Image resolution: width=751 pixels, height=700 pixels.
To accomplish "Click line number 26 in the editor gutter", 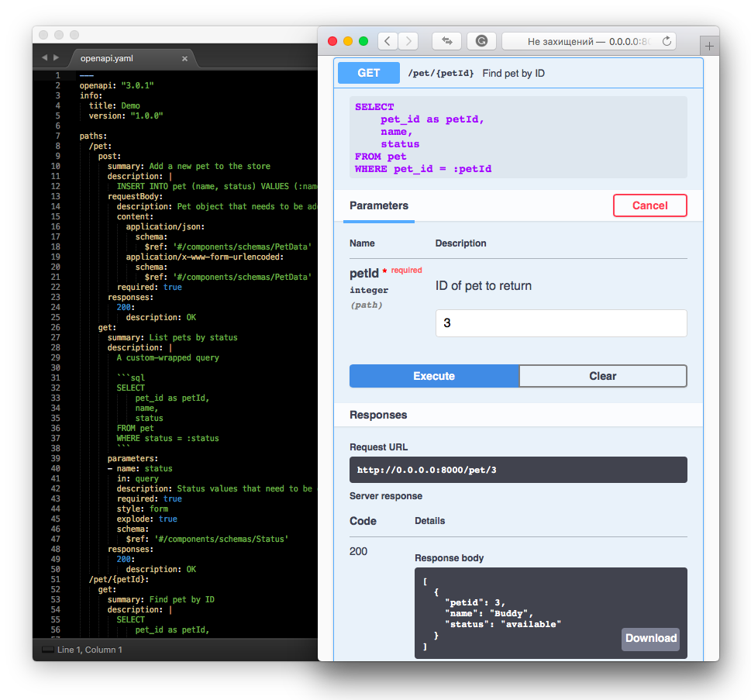I will coord(56,328).
